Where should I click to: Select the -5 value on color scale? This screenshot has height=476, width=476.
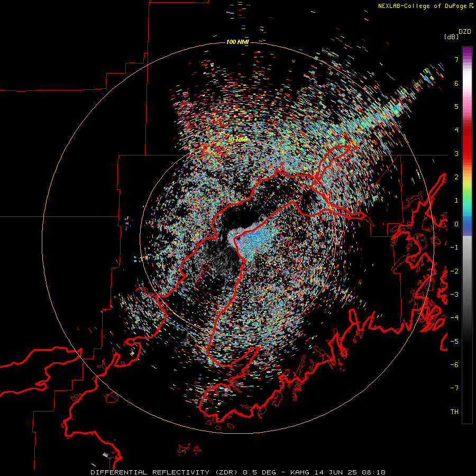point(454,342)
